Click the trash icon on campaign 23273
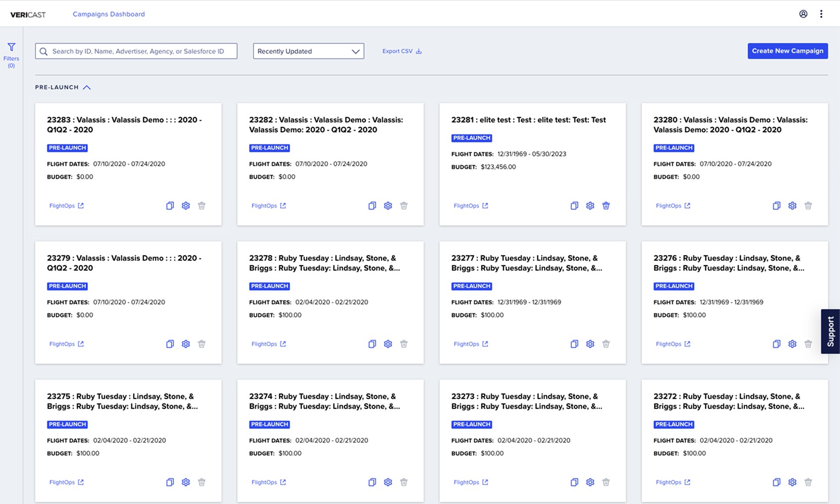 coord(606,482)
